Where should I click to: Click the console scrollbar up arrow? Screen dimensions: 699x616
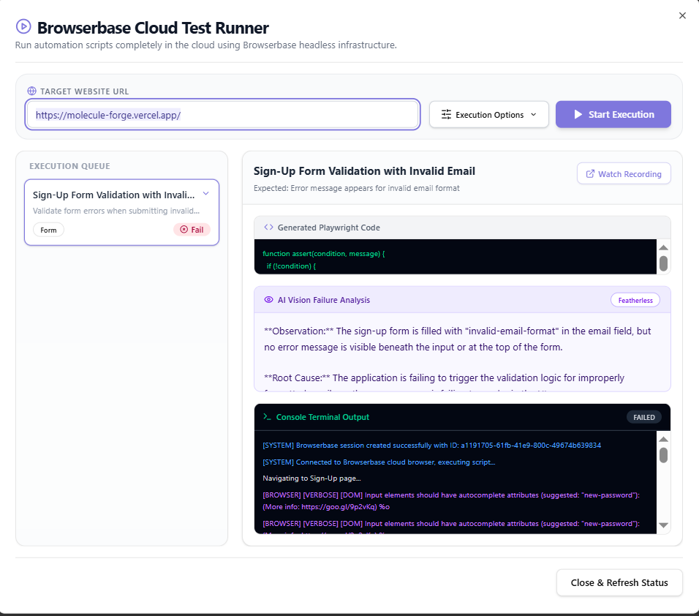click(663, 440)
